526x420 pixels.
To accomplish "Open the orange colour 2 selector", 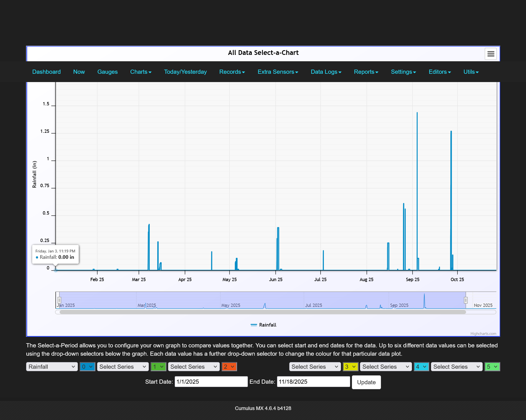I will [x=229, y=367].
